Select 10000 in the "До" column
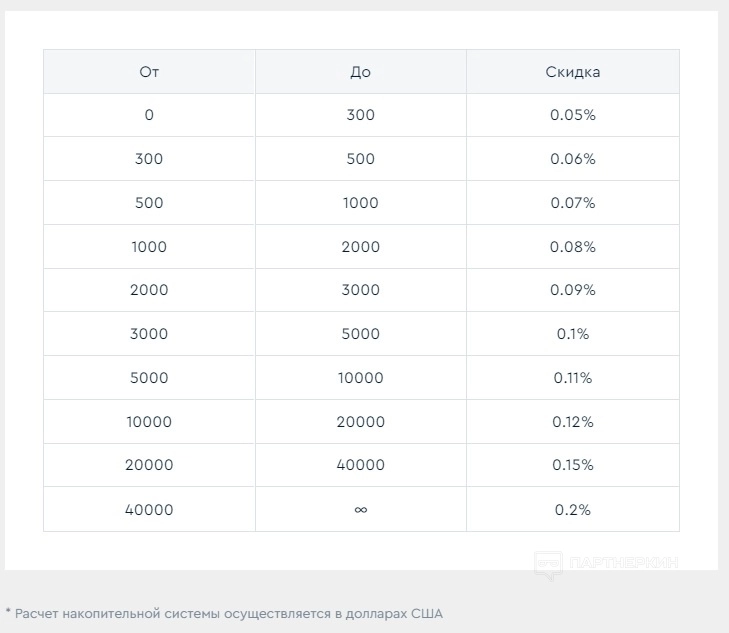Viewport: 729px width, 633px height. (360, 378)
